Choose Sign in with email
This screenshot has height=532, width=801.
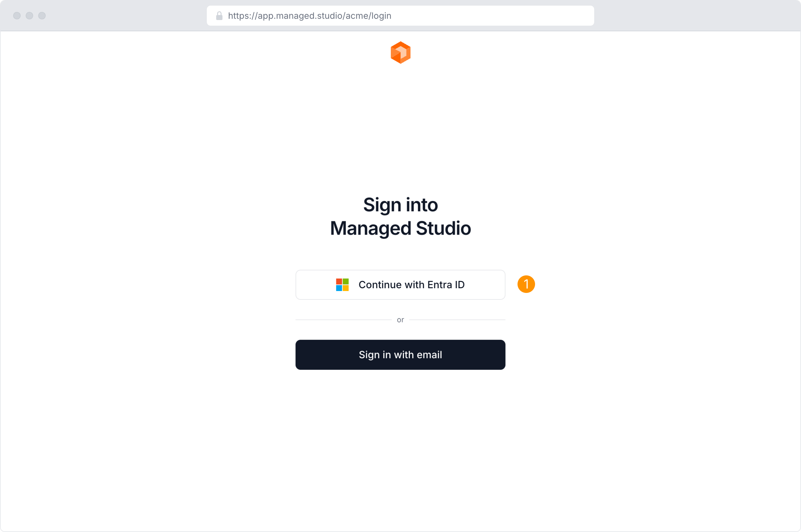pyautogui.click(x=400, y=355)
